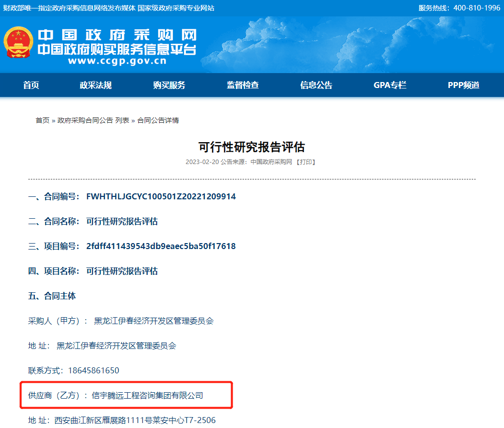The height and width of the screenshot is (428, 504).
Task: Open the 政采法规 navigation menu item
Action: 95,85
